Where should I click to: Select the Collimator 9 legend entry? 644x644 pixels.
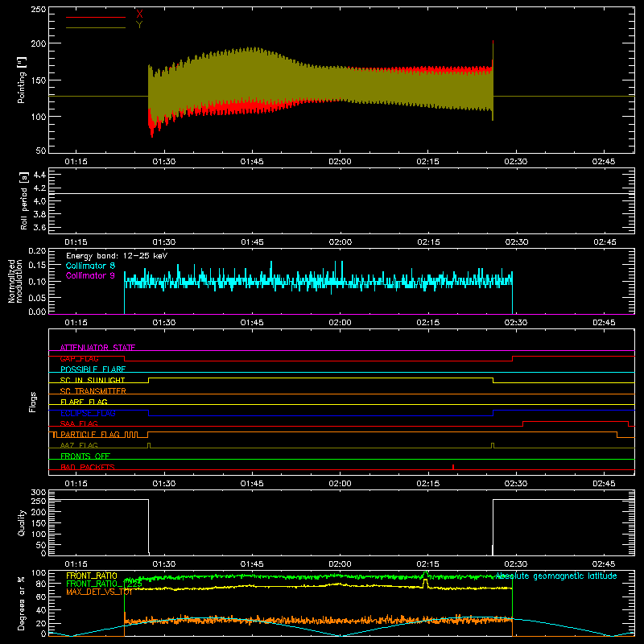pos(90,275)
